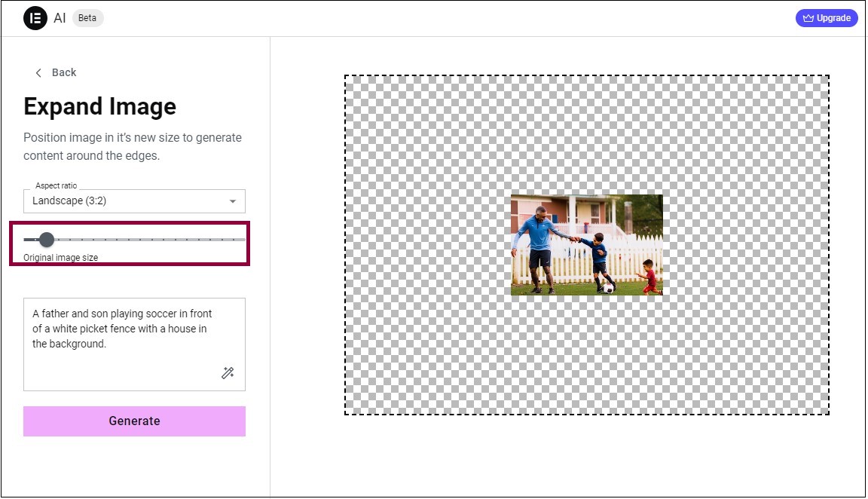Click the image size slider handle
This screenshot has height=499, width=868.
(47, 240)
